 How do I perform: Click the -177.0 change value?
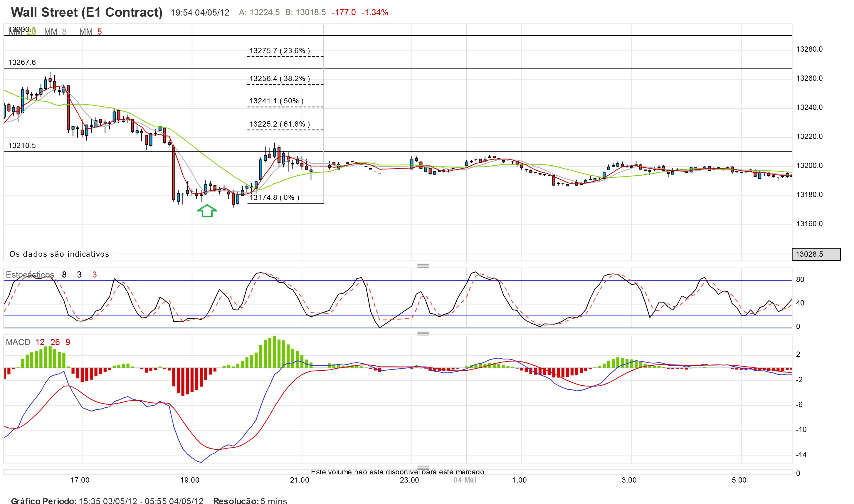click(x=344, y=13)
